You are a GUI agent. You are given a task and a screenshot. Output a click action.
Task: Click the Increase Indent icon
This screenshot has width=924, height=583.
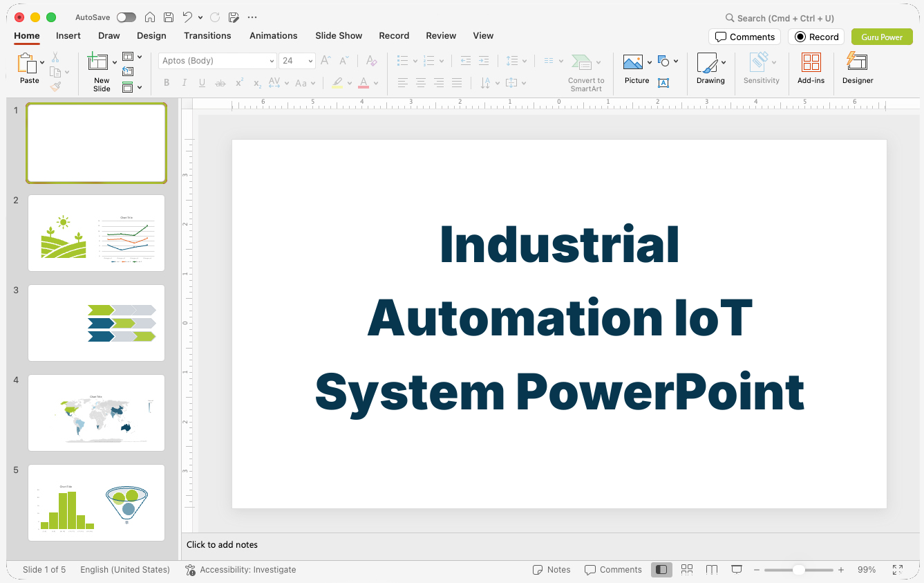coord(484,61)
